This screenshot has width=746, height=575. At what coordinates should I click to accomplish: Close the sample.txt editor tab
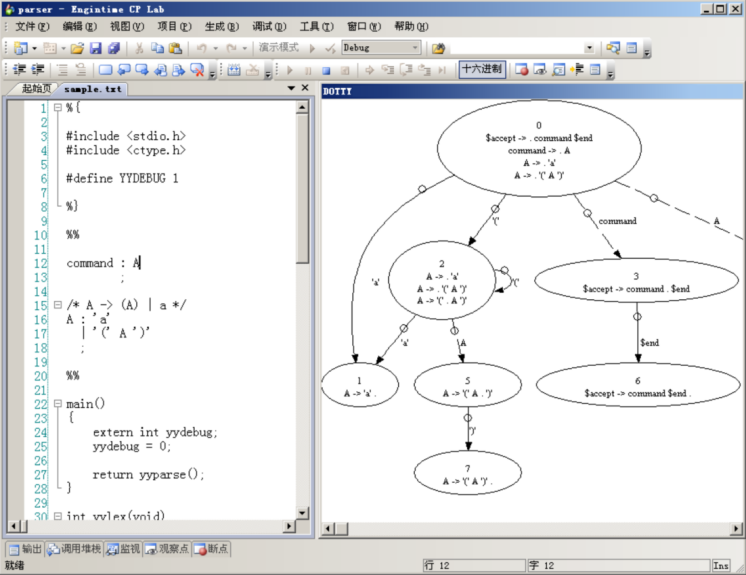coord(305,88)
